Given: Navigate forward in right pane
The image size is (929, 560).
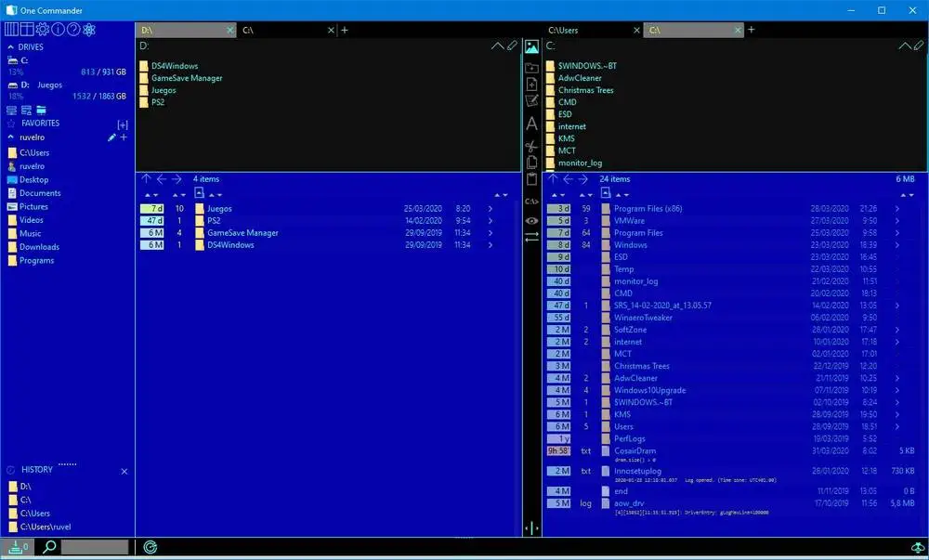Looking at the screenshot, I should [x=583, y=179].
